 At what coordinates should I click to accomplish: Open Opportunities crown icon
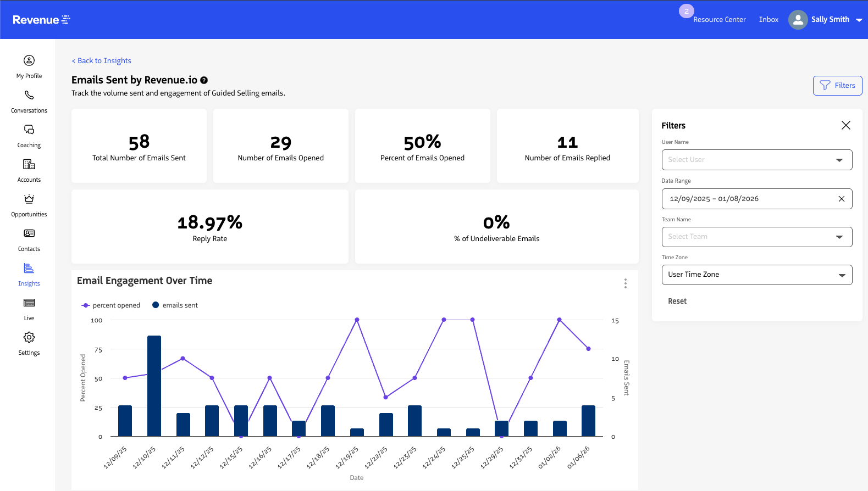pyautogui.click(x=29, y=199)
